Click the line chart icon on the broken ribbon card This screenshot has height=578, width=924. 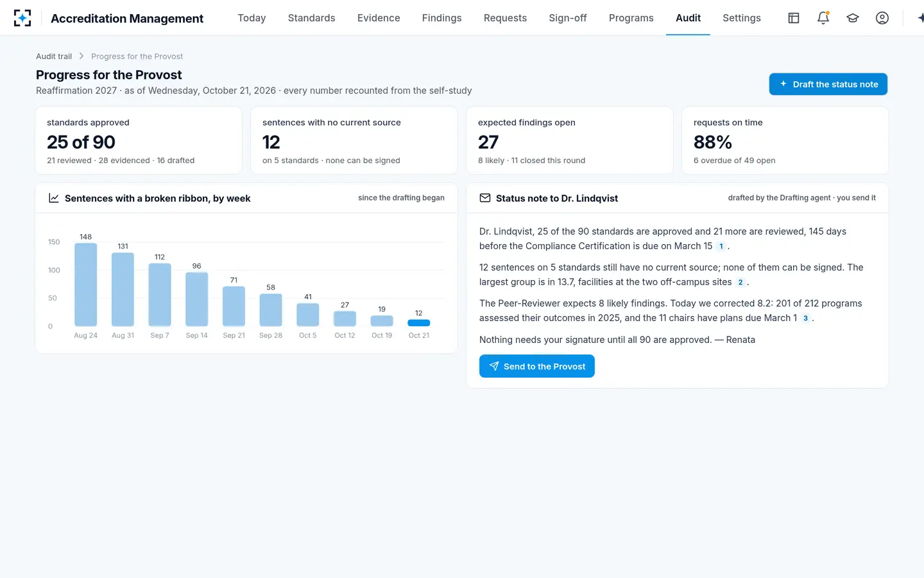click(x=54, y=198)
